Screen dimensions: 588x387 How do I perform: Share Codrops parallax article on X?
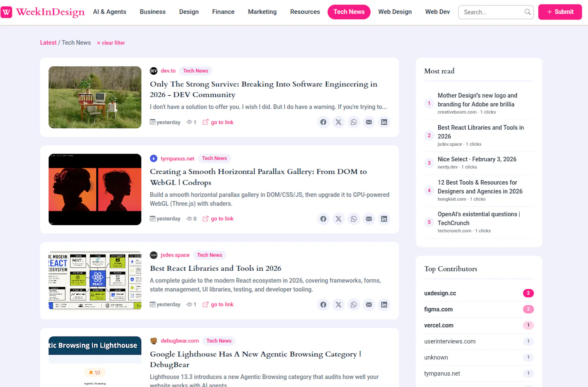(338, 219)
